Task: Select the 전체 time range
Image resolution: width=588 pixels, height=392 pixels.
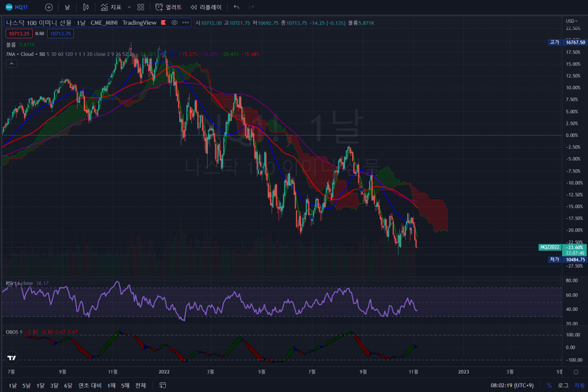Action: coord(141,385)
